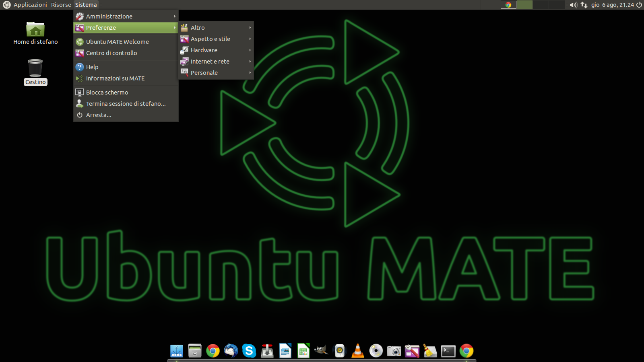Select the Home di stefano desktop icon
The width and height of the screenshot is (644, 362).
pos(35,33)
